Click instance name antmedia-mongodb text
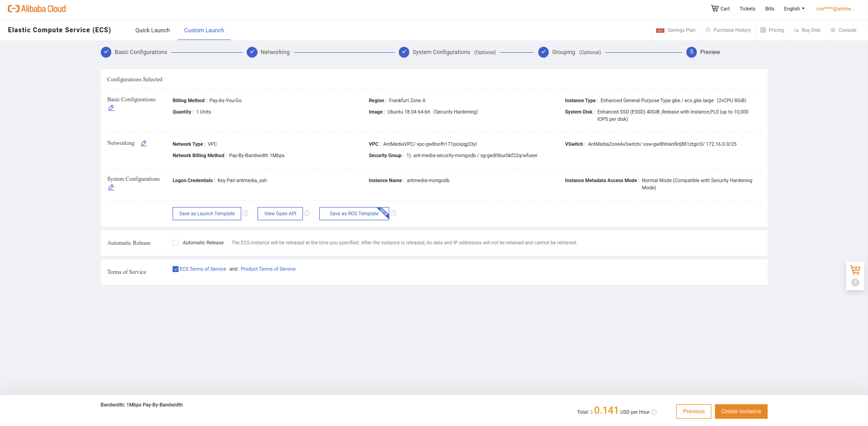The image size is (868, 426). pyautogui.click(x=428, y=181)
